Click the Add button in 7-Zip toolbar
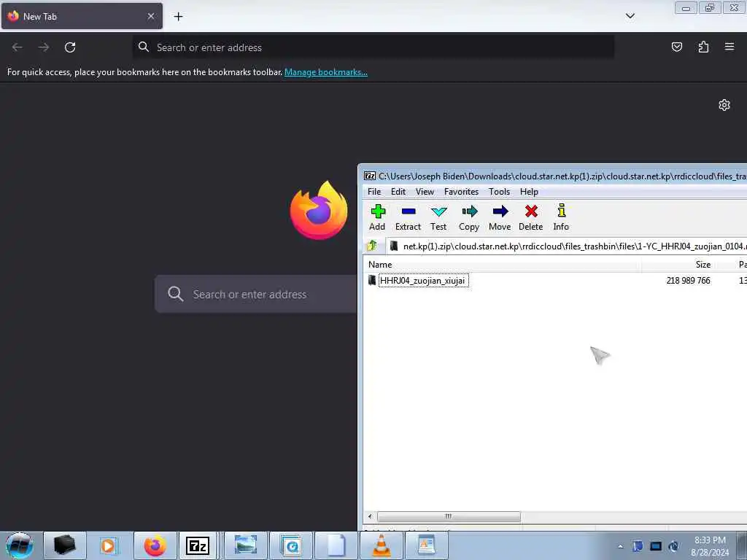The height and width of the screenshot is (560, 747). pos(377,217)
